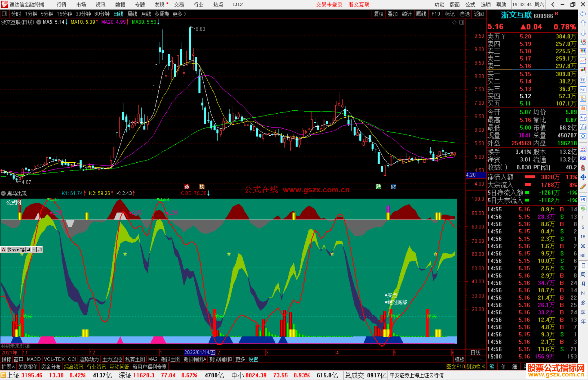Expand the 更多 periods dropdown in top toolbar
The image size is (588, 380).
[179, 14]
